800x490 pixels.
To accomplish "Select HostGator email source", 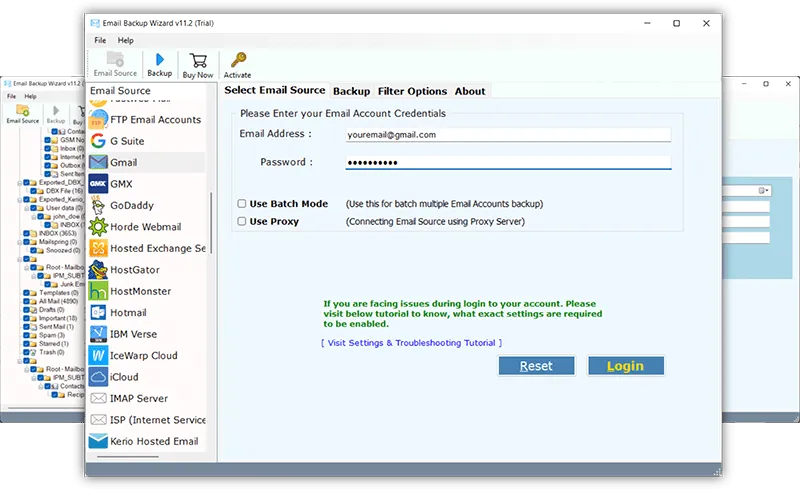I will pos(146,270).
